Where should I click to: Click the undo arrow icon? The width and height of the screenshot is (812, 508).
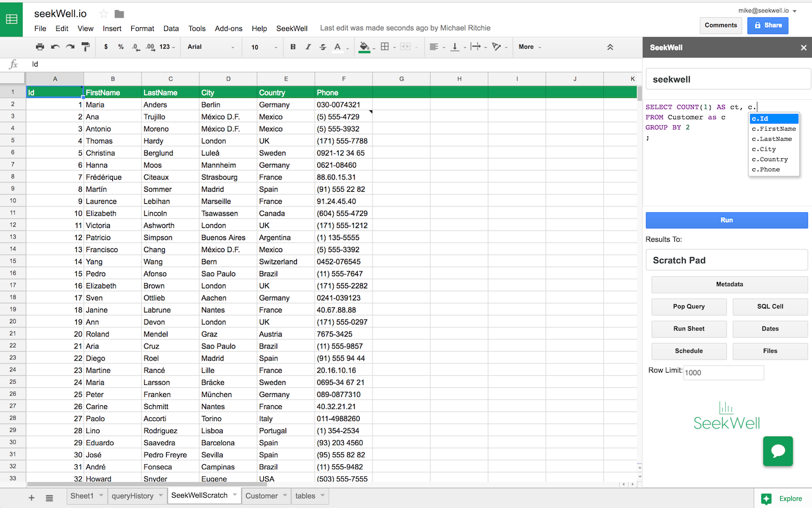tap(55, 47)
